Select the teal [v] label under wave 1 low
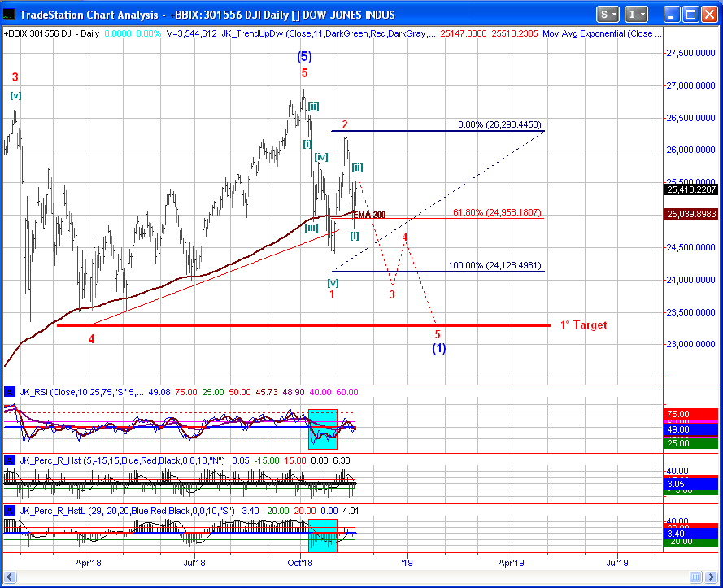This screenshot has height=588, width=723. (333, 283)
